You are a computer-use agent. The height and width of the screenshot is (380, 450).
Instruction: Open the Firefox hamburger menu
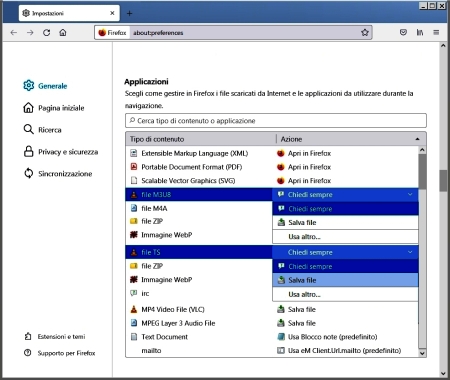pyautogui.click(x=436, y=32)
